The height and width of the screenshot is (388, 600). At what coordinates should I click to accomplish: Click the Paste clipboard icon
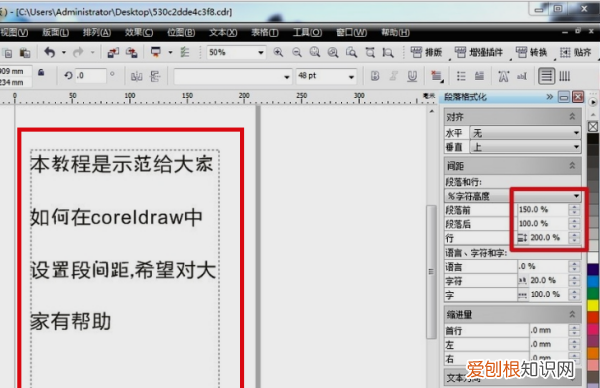coord(25,52)
